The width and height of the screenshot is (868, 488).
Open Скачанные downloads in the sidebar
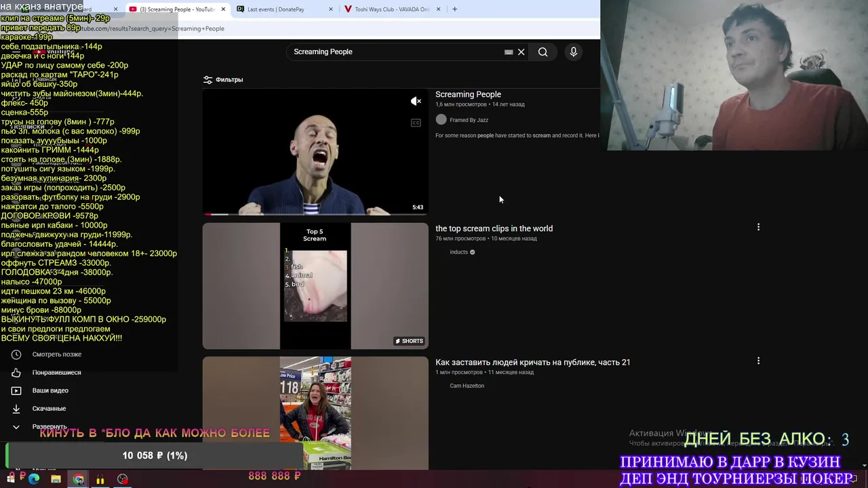point(47,409)
